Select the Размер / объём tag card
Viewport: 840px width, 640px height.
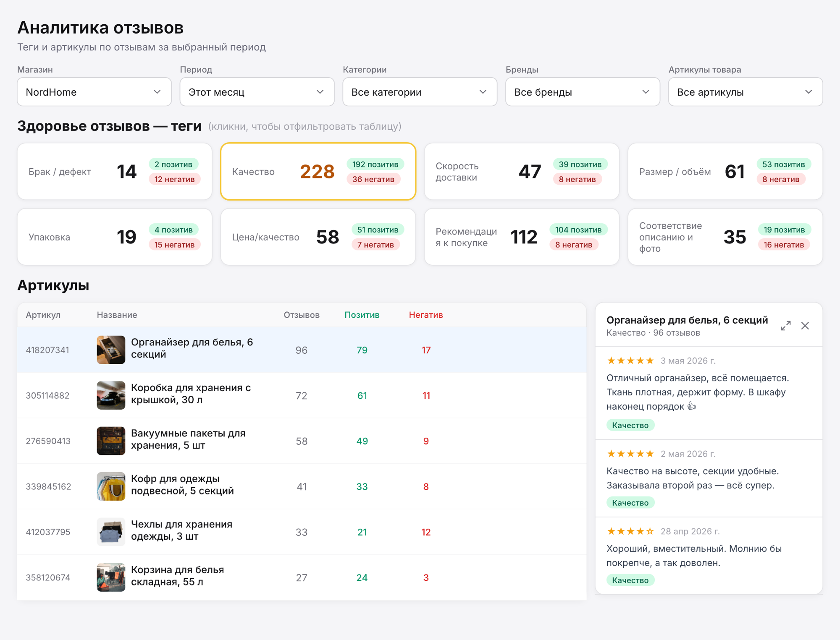pos(725,171)
